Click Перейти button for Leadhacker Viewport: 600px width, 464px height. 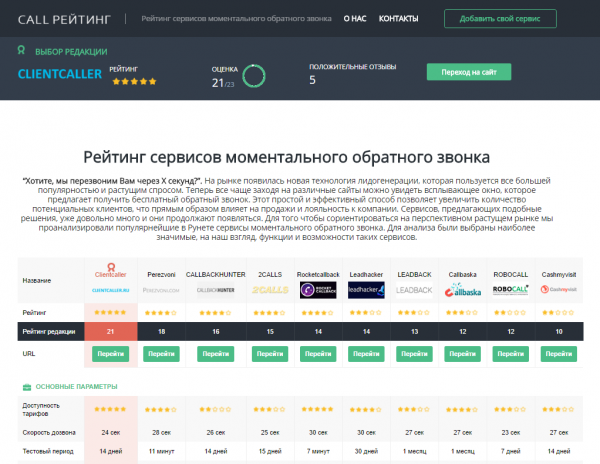366,354
